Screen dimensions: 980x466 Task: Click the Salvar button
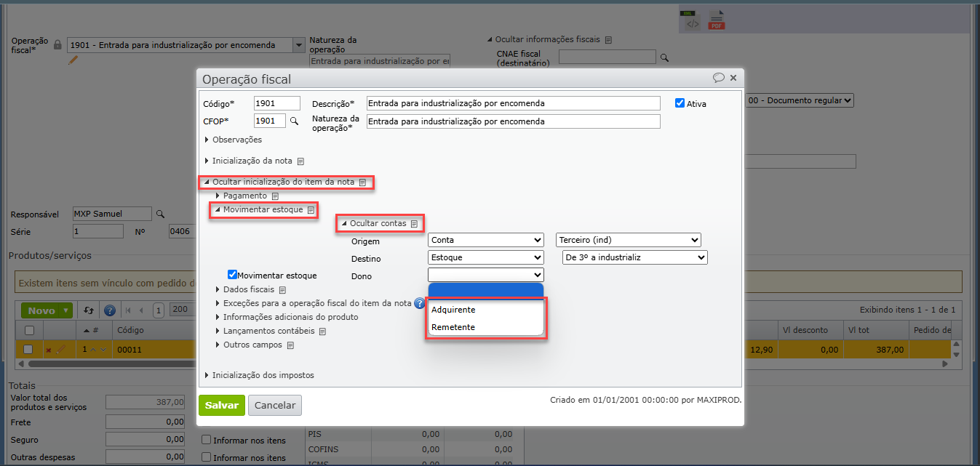point(222,405)
